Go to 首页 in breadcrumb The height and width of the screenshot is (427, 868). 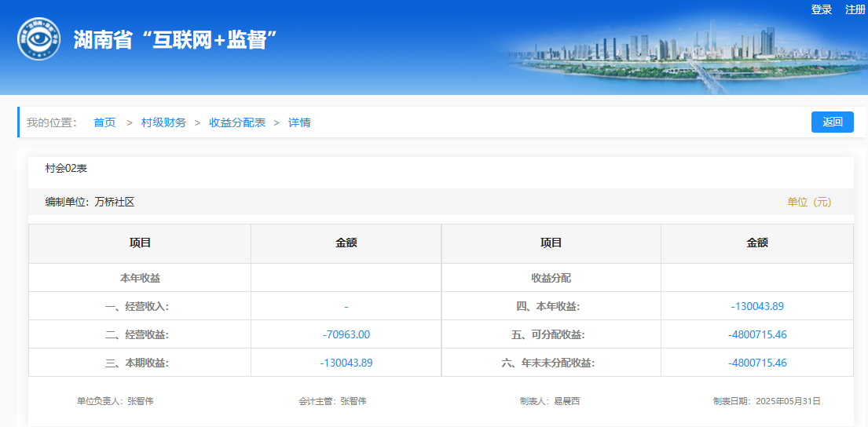(x=104, y=122)
